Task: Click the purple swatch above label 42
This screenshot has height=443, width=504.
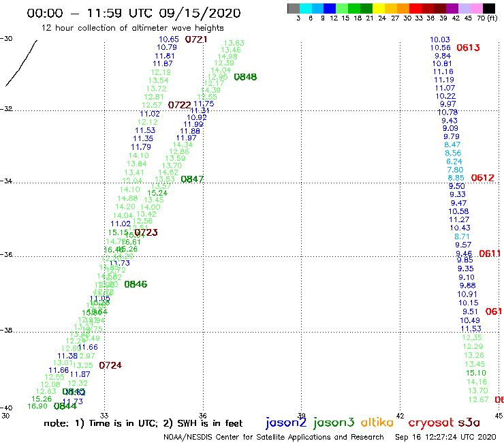Action: 452,8
